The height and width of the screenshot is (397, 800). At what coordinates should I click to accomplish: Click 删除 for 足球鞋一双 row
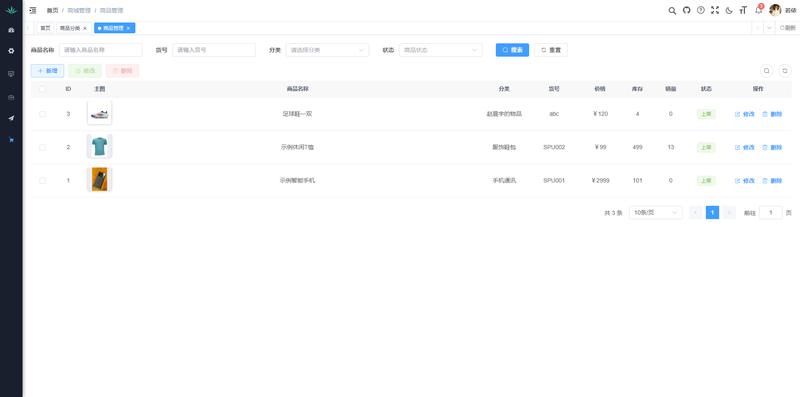772,114
